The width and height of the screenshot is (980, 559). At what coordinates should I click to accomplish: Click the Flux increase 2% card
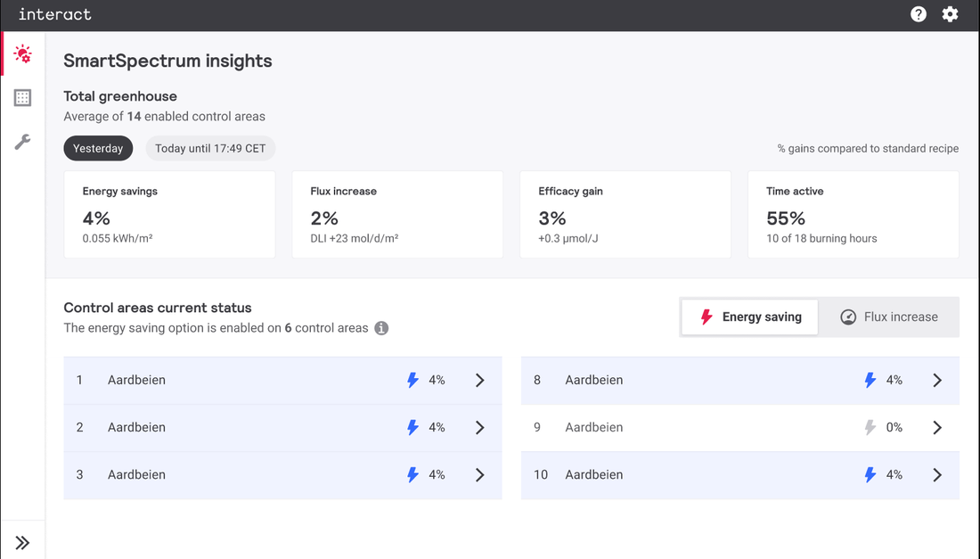coord(397,215)
